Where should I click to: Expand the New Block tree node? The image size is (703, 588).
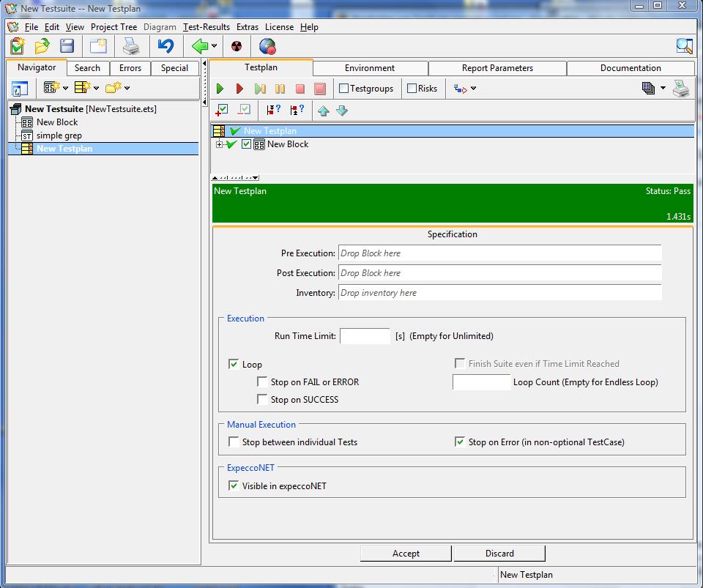tap(219, 144)
